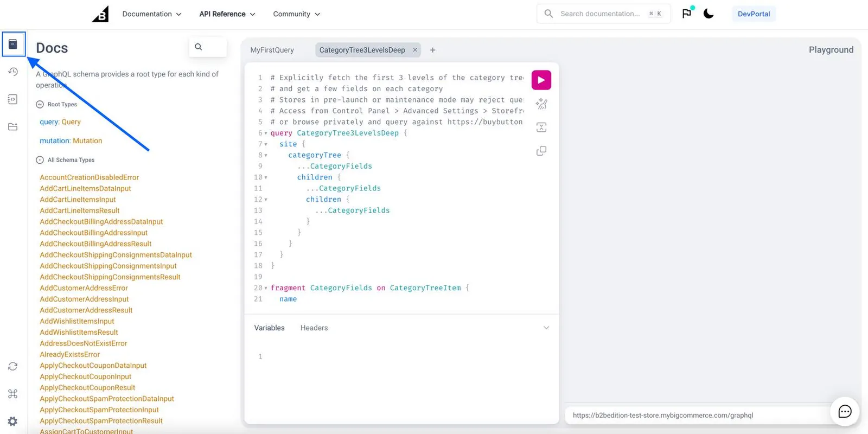Add a new query tab
Viewport: 868px width, 434px height.
pyautogui.click(x=432, y=50)
